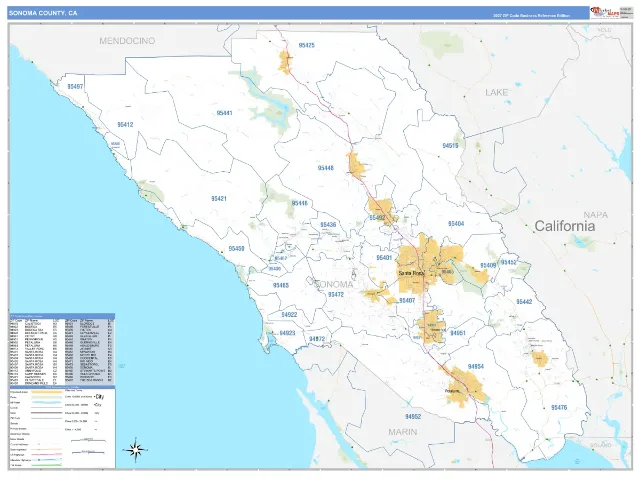This screenshot has width=640, height=480.
Task: Click the "MENDOCINO" county label
Action: coord(127,40)
